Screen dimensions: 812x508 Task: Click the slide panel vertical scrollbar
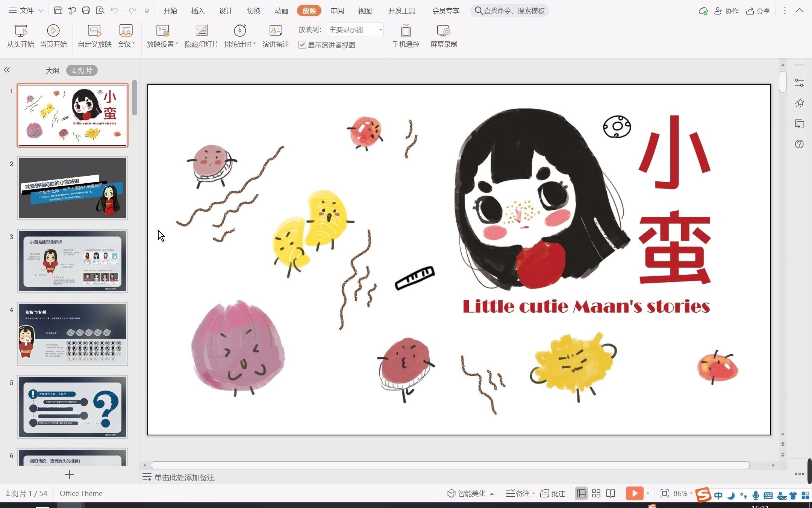[x=134, y=98]
